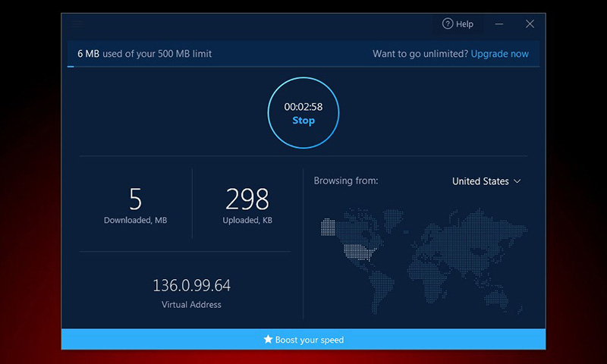607x364 pixels.
Task: Click the 298 Uploaded KB value
Action: pos(247,199)
